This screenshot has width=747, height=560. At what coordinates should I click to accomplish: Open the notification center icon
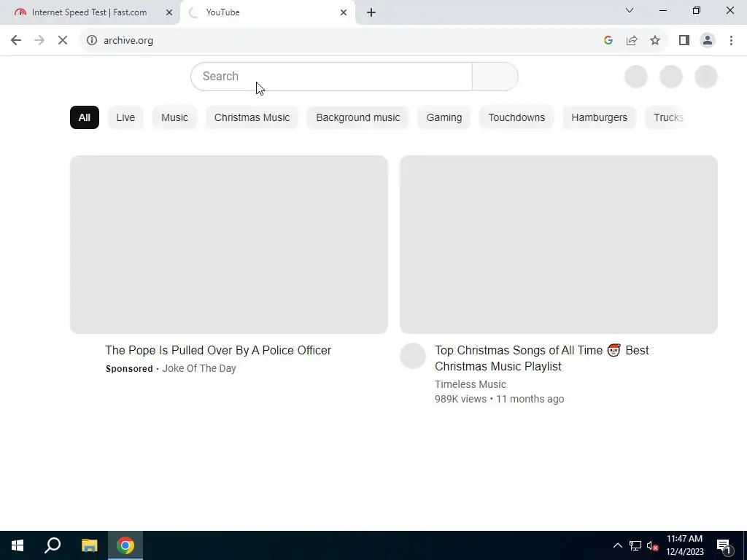click(723, 547)
